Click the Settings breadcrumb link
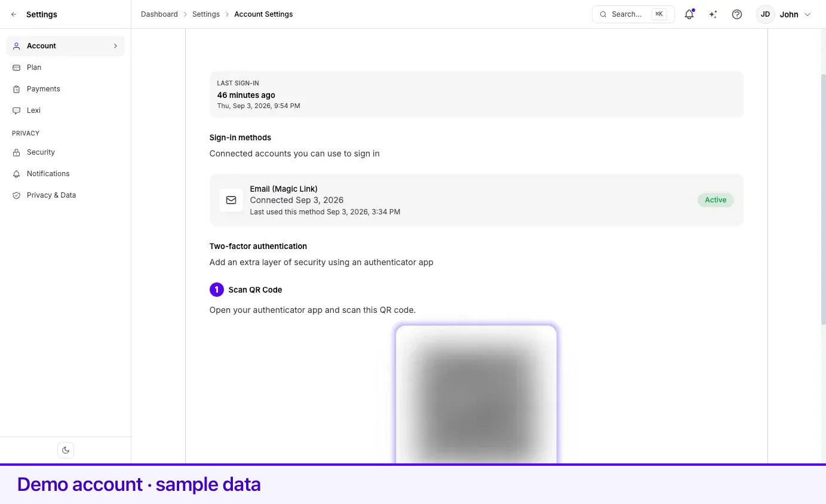The height and width of the screenshot is (504, 826). point(206,14)
